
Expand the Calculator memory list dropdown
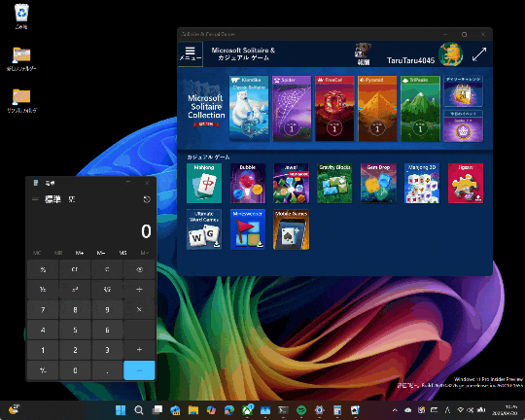145,253
